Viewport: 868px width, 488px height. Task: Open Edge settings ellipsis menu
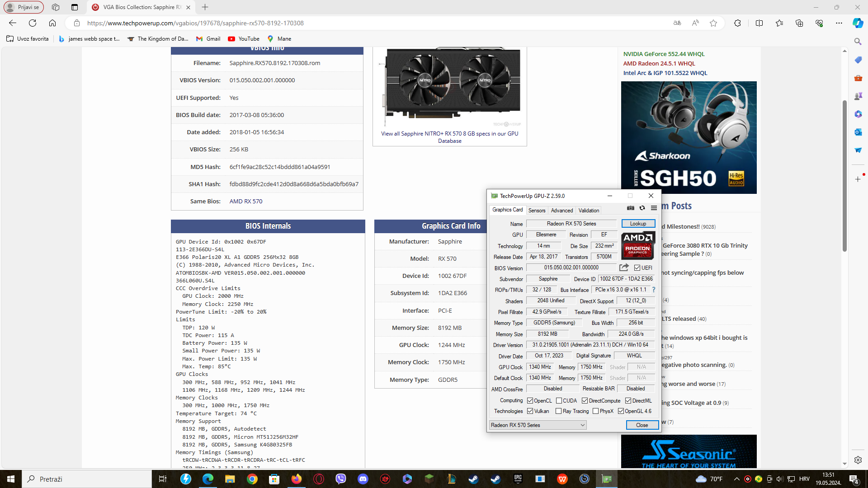839,23
